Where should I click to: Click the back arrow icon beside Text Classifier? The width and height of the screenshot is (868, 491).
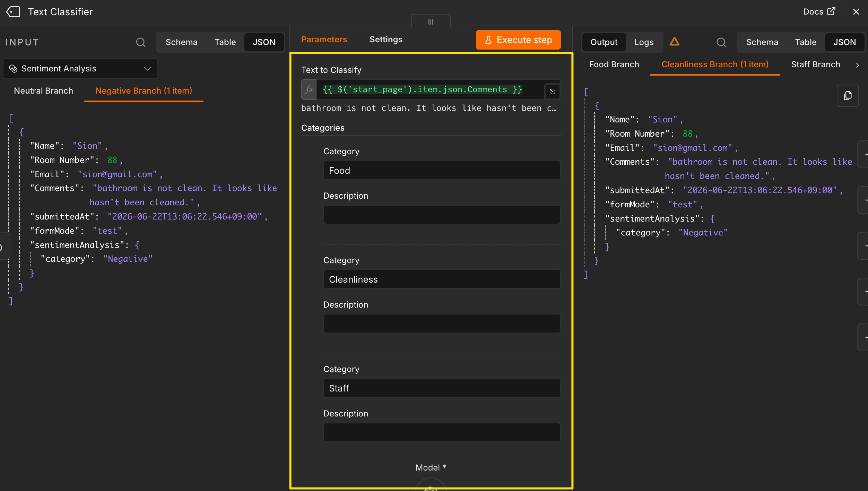coord(13,12)
